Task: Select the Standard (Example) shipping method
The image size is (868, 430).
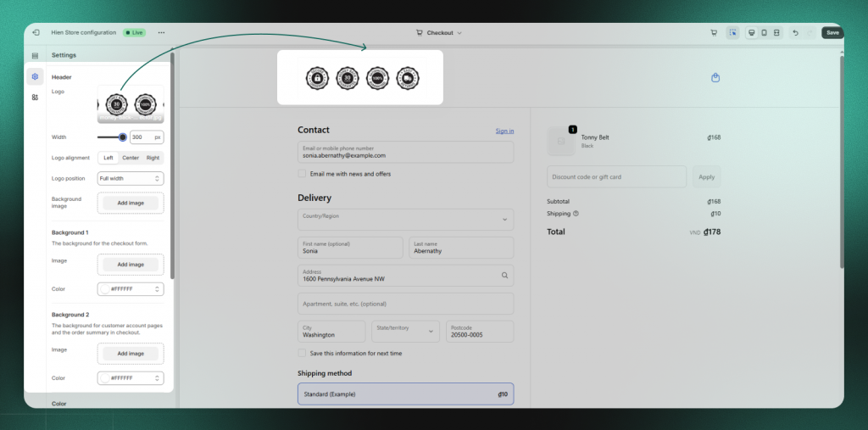Action: pyautogui.click(x=405, y=394)
